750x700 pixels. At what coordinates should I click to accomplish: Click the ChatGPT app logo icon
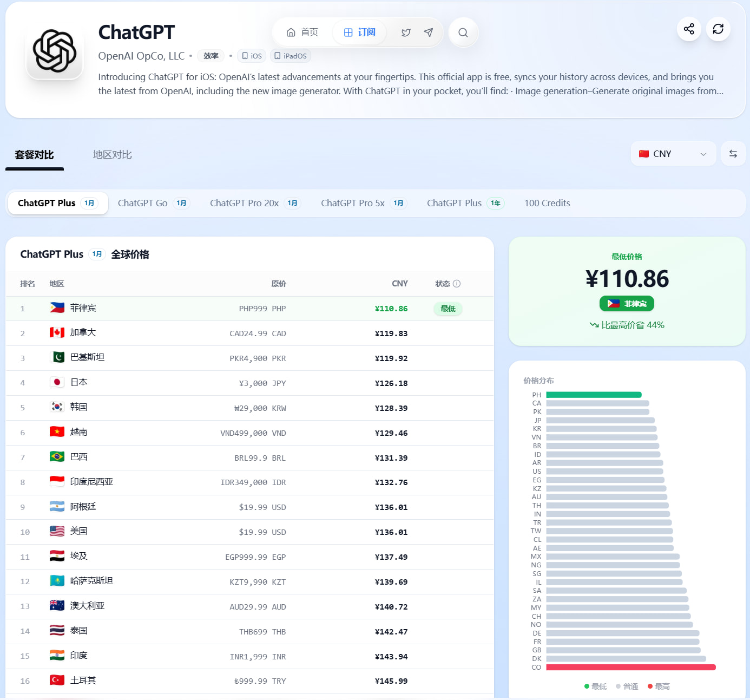(55, 51)
